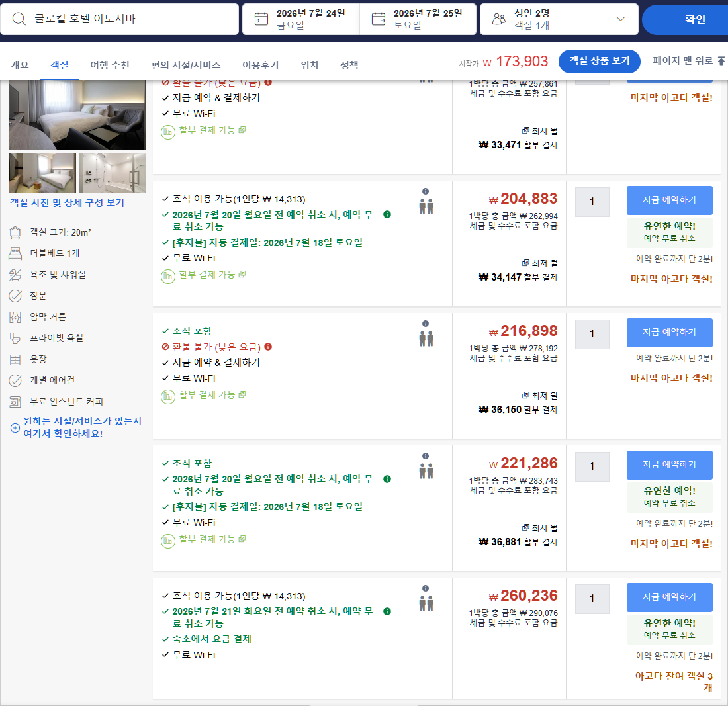Open the small bedroom thumbnail
The height and width of the screenshot is (706, 728).
42,173
